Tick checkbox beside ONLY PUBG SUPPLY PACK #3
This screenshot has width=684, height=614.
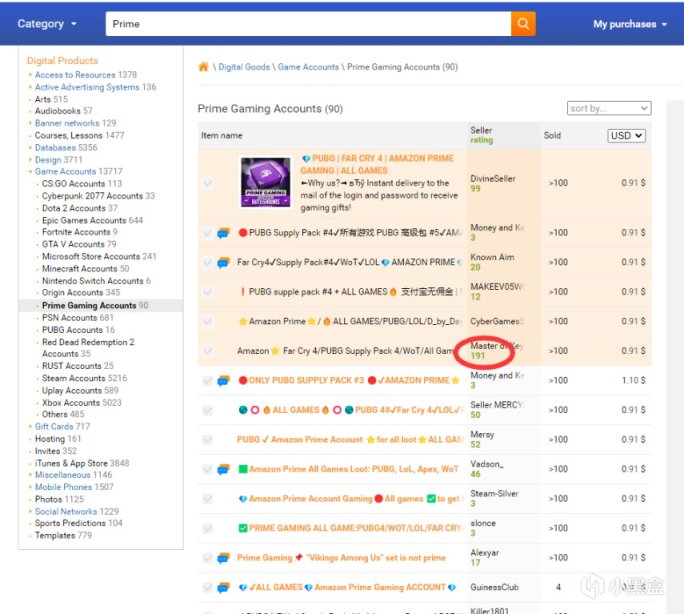(208, 381)
